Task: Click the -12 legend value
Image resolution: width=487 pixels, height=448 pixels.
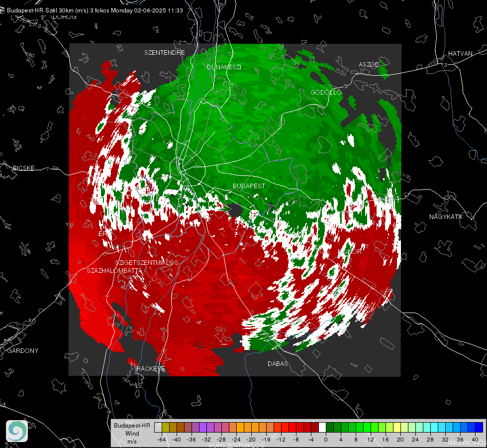Action: tap(281, 440)
